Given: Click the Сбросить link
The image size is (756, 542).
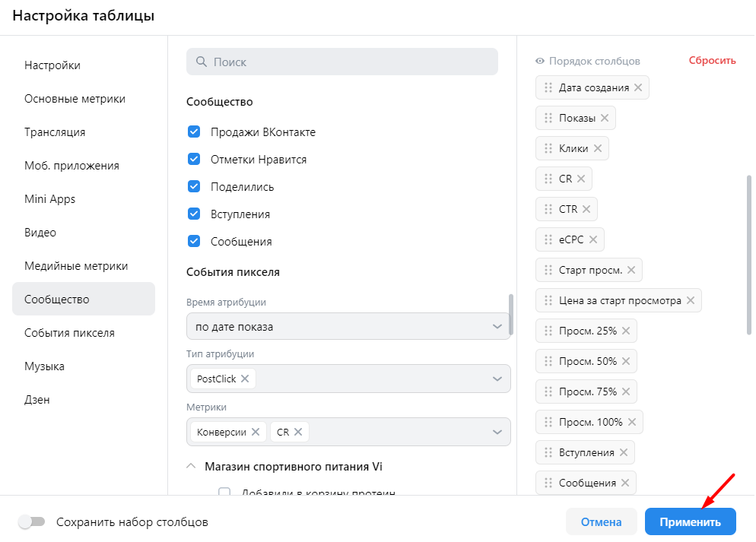Looking at the screenshot, I should click(712, 61).
